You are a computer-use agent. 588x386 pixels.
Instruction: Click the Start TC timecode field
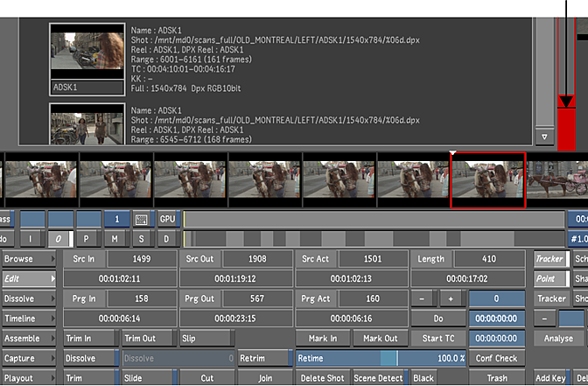(496, 339)
